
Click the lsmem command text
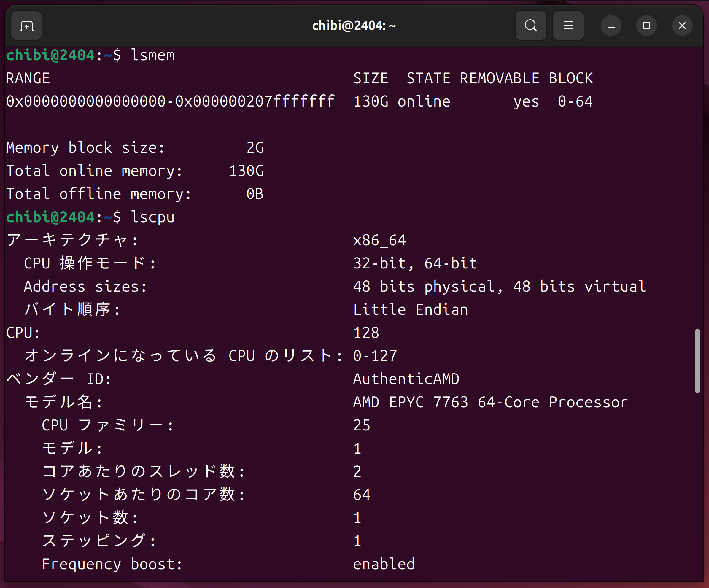[x=152, y=55]
